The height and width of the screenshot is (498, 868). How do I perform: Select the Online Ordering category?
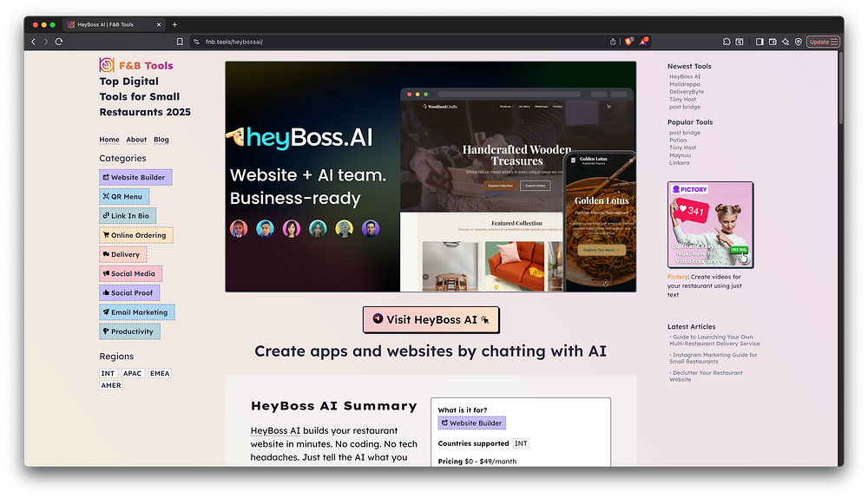[x=136, y=235]
